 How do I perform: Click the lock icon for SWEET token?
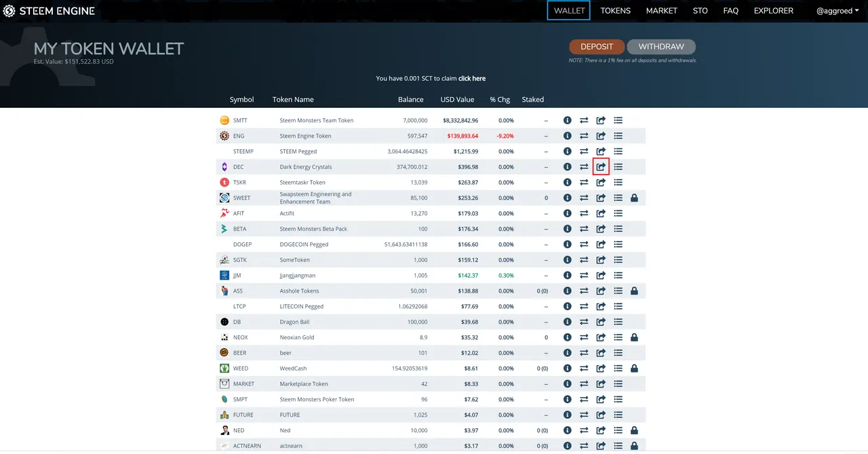tap(634, 198)
